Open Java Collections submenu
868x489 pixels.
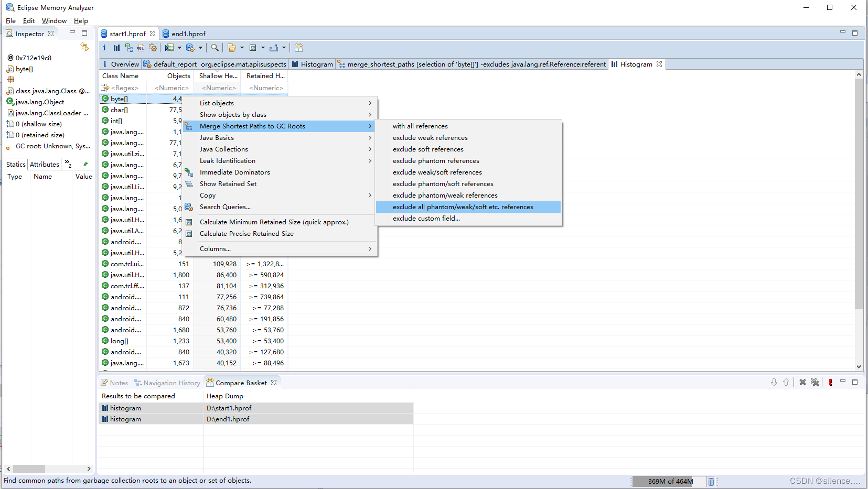[279, 149]
